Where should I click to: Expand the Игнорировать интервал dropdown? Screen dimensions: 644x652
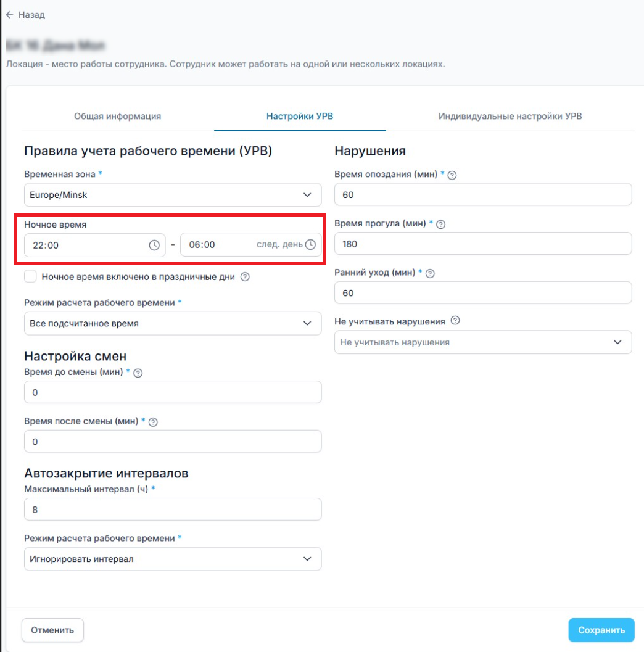click(173, 559)
